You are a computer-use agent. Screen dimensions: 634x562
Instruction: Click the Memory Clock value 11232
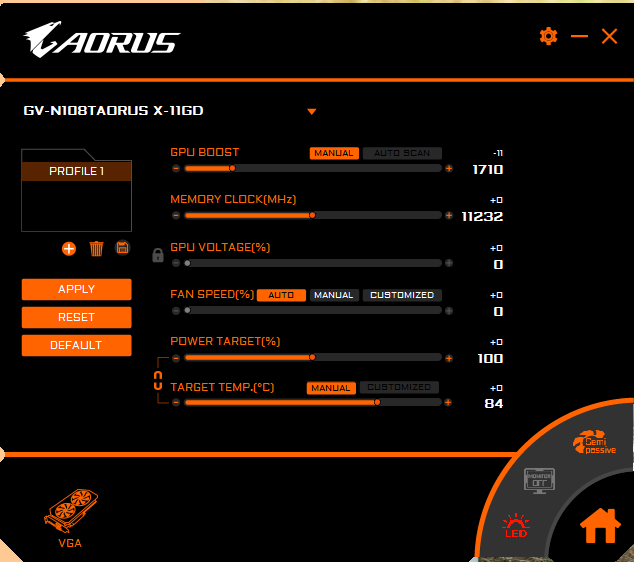coord(482,217)
